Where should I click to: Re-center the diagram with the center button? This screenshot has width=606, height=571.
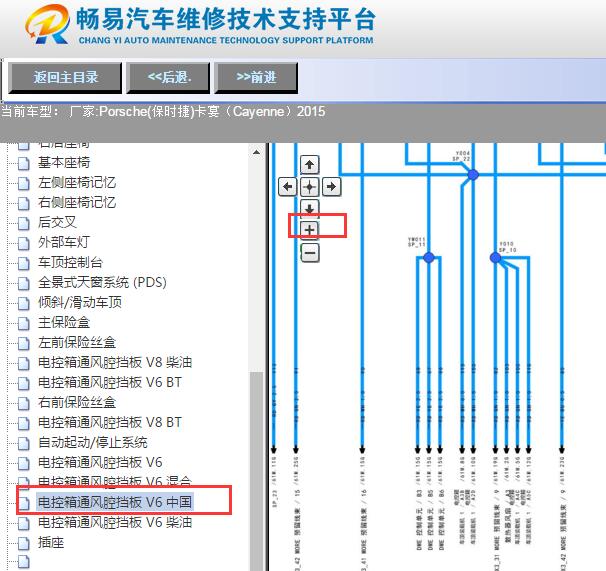pyautogui.click(x=309, y=187)
